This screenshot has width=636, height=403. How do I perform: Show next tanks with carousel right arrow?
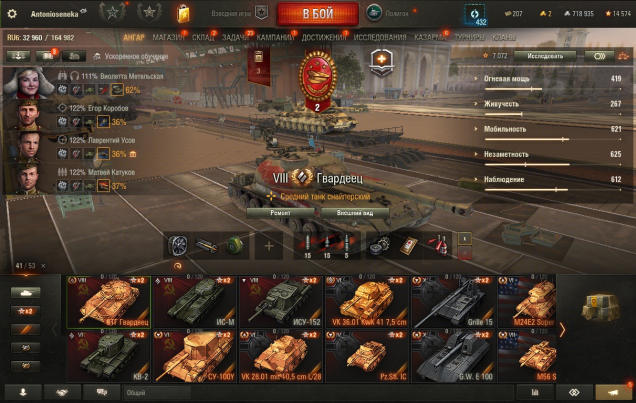562,330
